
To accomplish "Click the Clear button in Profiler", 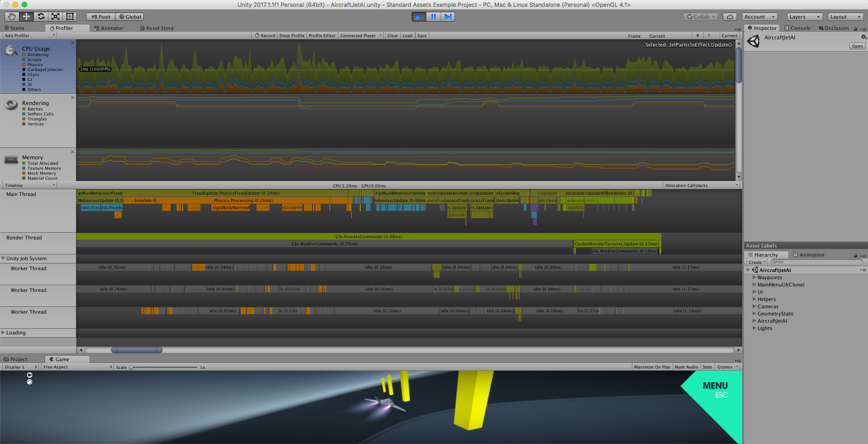I will pyautogui.click(x=393, y=36).
